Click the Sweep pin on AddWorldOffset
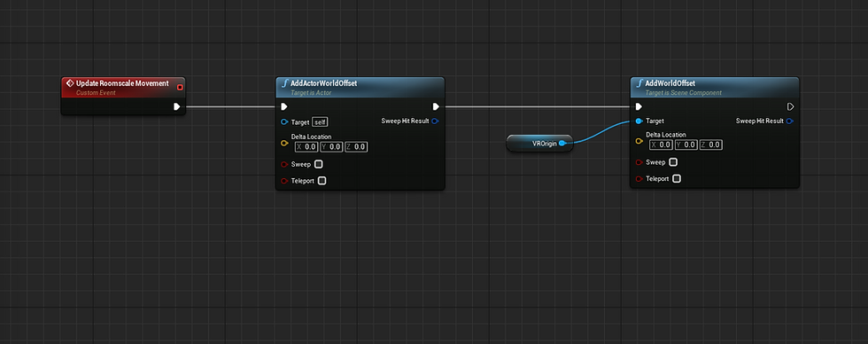Screen dimensions: 868x344 point(639,162)
